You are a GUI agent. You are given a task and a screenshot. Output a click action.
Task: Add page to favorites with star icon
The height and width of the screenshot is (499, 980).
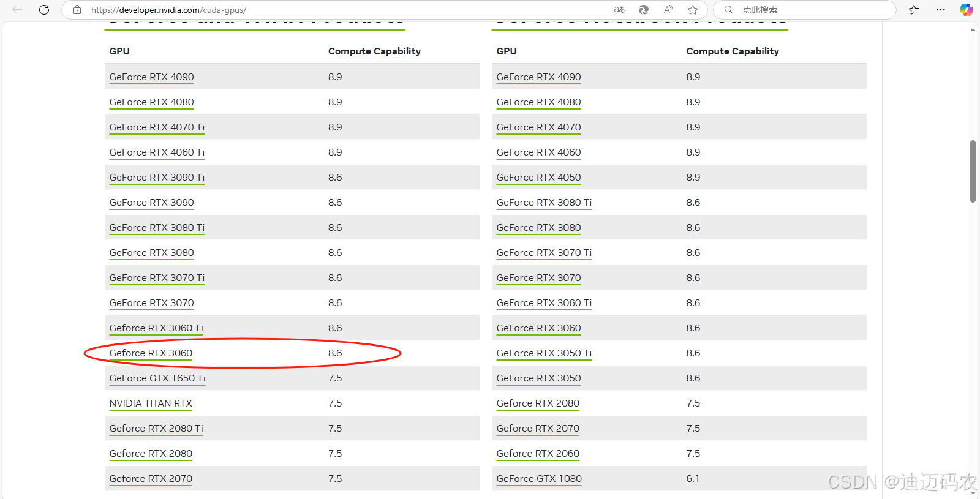coord(693,10)
